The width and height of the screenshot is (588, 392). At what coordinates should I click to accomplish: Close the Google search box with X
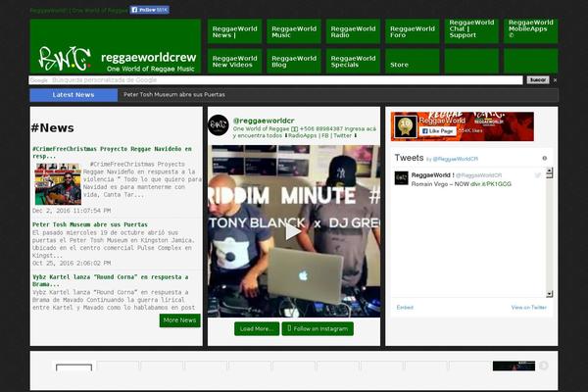point(554,79)
